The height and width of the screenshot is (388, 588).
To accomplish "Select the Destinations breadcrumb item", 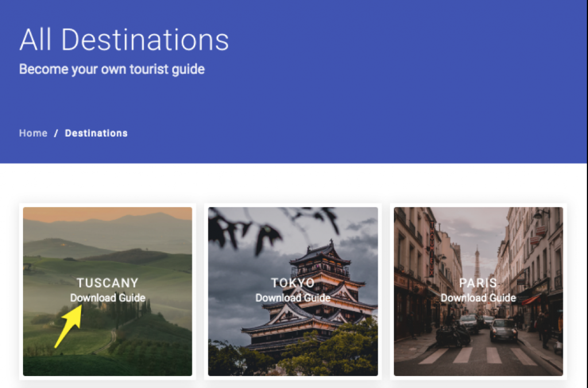I will click(x=96, y=133).
